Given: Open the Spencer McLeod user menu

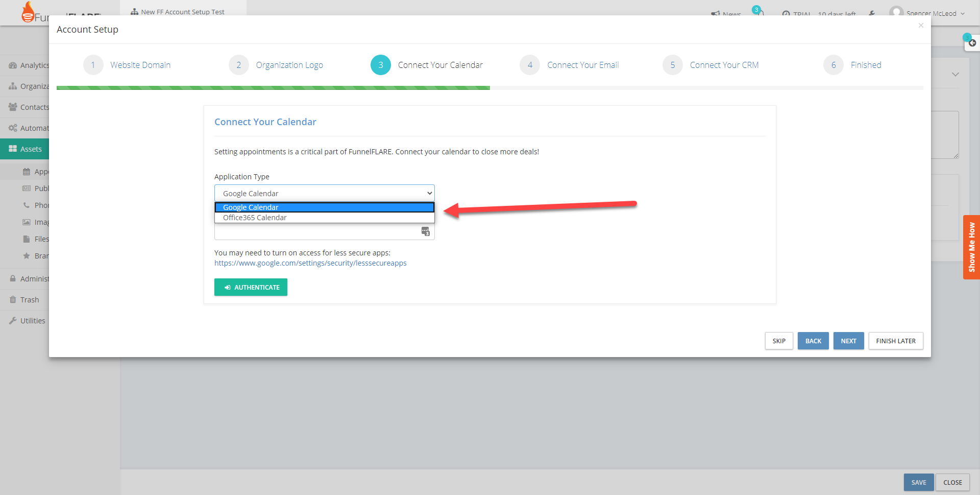Looking at the screenshot, I should tap(927, 13).
